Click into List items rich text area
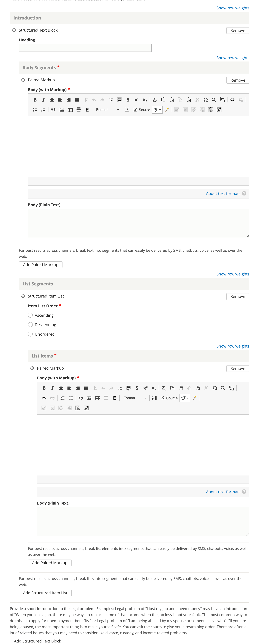Viewport: 277px width, 644px height. pos(143,445)
